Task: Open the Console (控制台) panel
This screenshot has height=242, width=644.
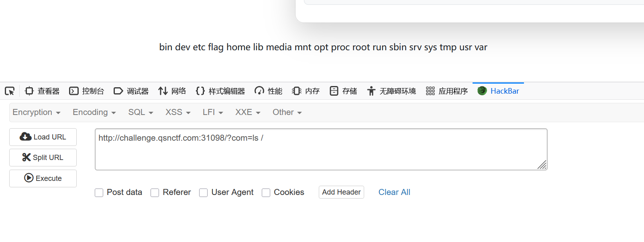Action: pyautogui.click(x=87, y=91)
